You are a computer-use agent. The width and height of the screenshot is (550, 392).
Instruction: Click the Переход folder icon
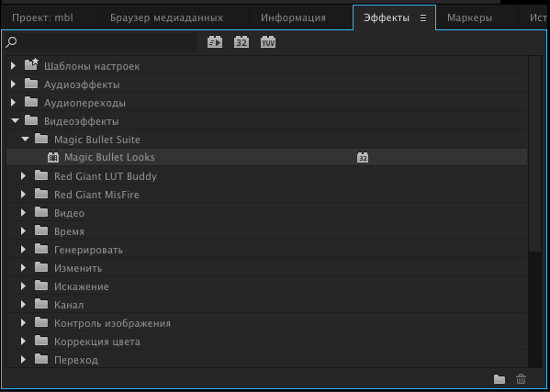coord(41,359)
